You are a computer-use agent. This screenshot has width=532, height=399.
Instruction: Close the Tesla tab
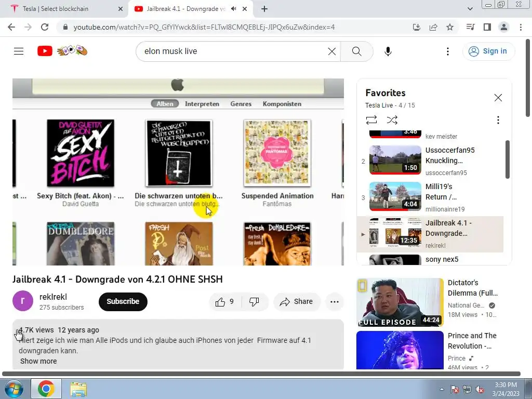tap(121, 9)
